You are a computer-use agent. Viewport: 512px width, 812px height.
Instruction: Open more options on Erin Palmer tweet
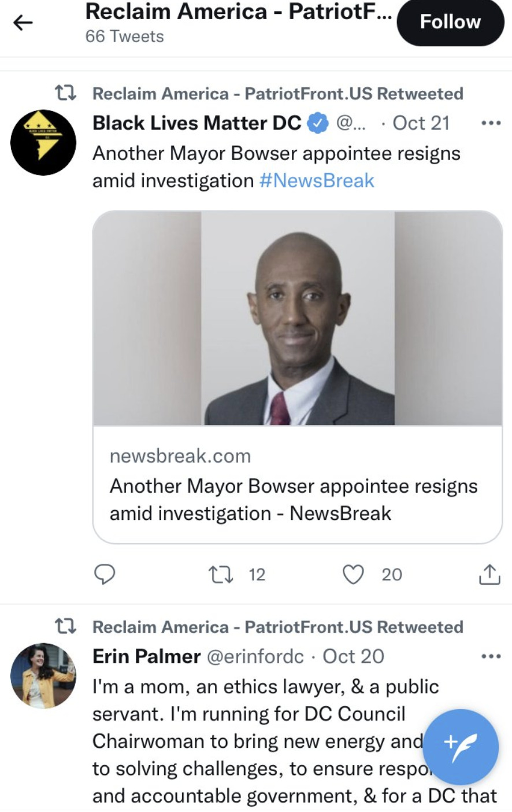pyautogui.click(x=491, y=656)
